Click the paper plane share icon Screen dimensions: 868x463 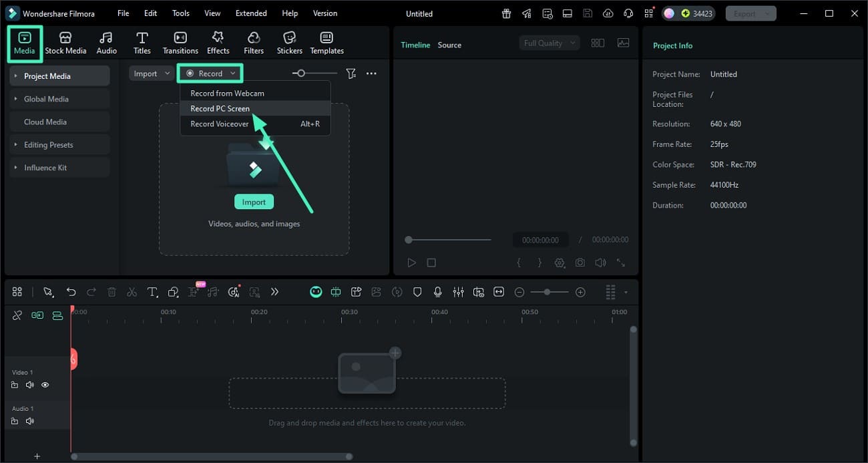click(x=527, y=13)
